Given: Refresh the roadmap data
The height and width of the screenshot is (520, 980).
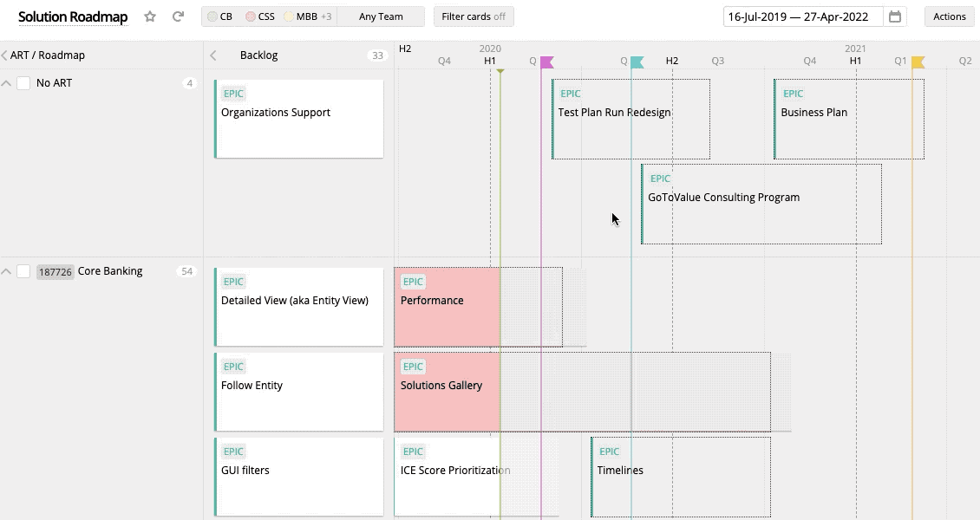Looking at the screenshot, I should tap(176, 16).
